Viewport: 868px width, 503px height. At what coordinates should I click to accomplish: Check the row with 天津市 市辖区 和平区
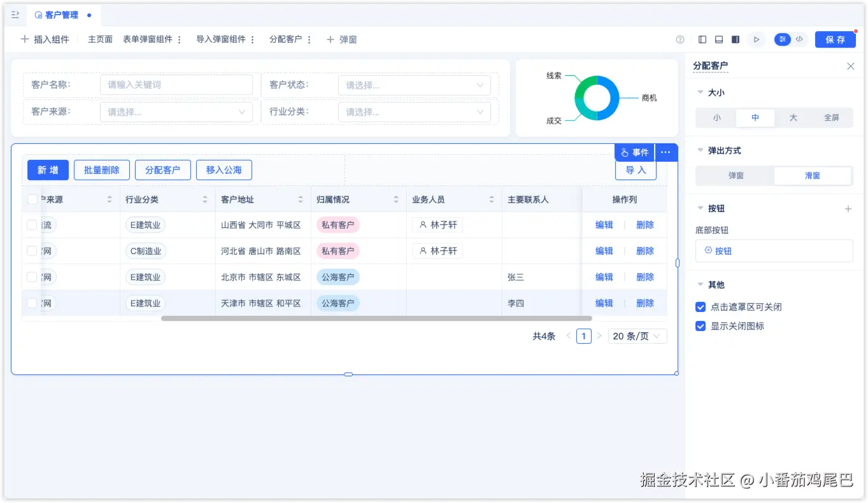[x=32, y=303]
